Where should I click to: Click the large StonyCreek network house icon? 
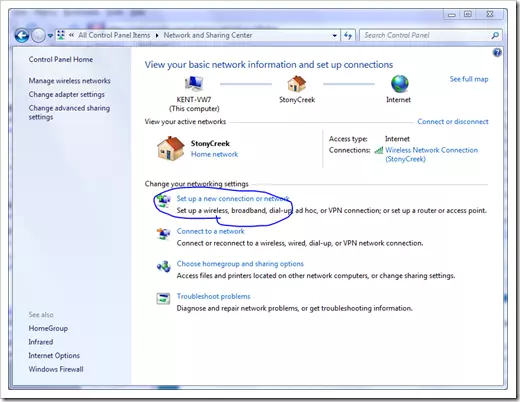171,149
